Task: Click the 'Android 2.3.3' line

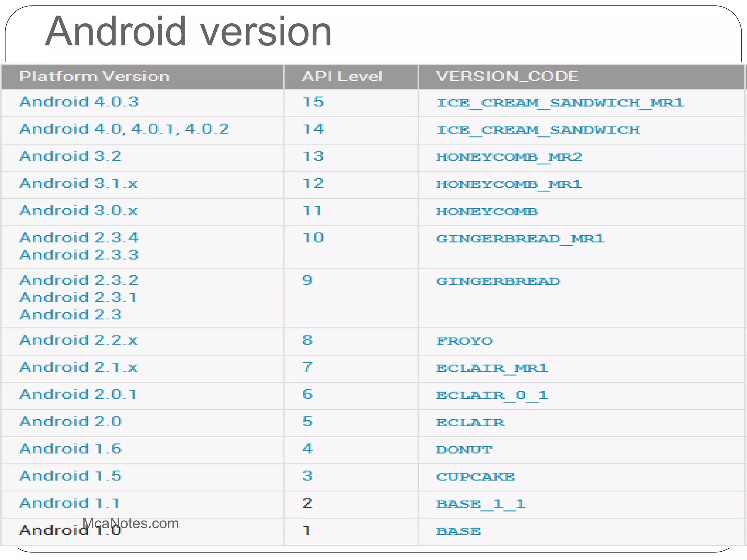Action: [x=79, y=255]
